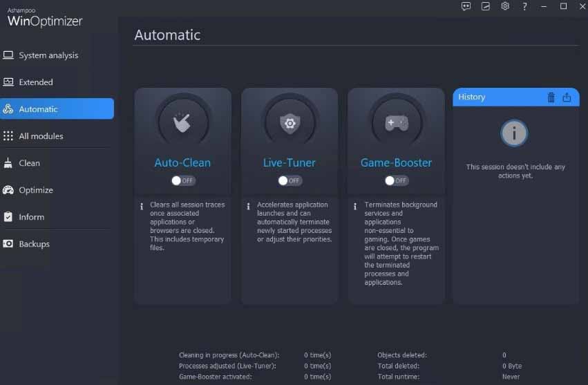Viewport: 588px width, 385px height.
Task: Go to the Optimize section
Action: click(x=56, y=190)
